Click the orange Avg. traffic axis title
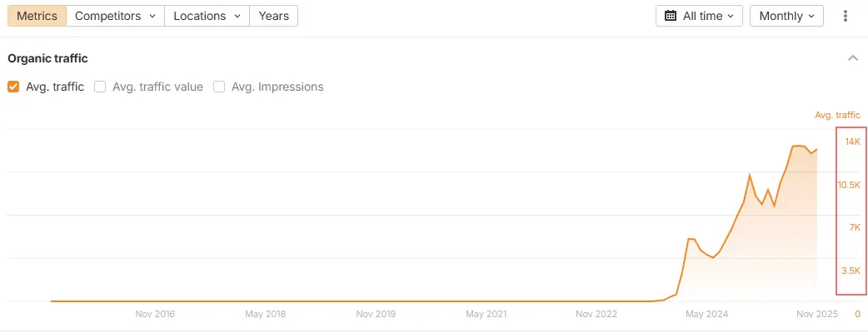This screenshot has height=333, width=868. point(837,115)
